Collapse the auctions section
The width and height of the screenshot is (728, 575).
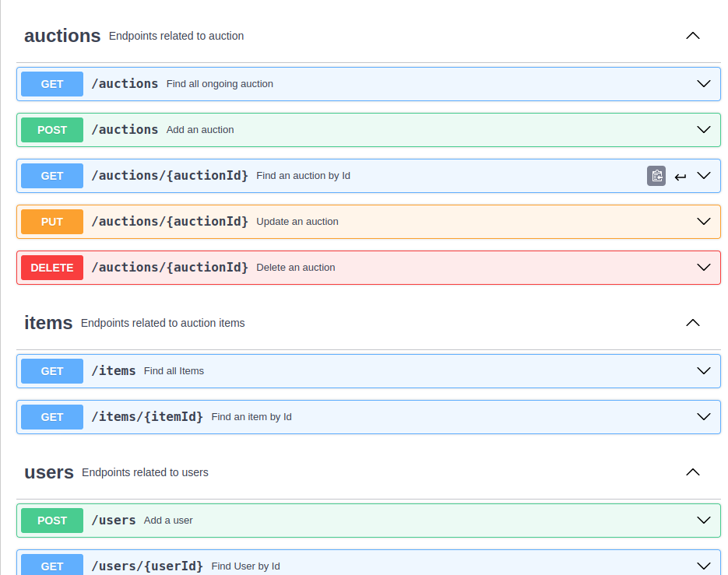point(692,36)
